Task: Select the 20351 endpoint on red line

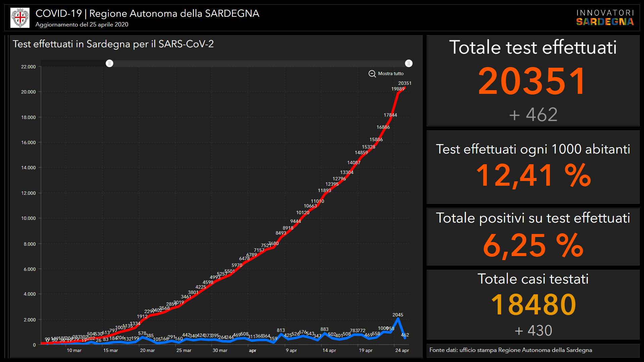Action: point(405,88)
